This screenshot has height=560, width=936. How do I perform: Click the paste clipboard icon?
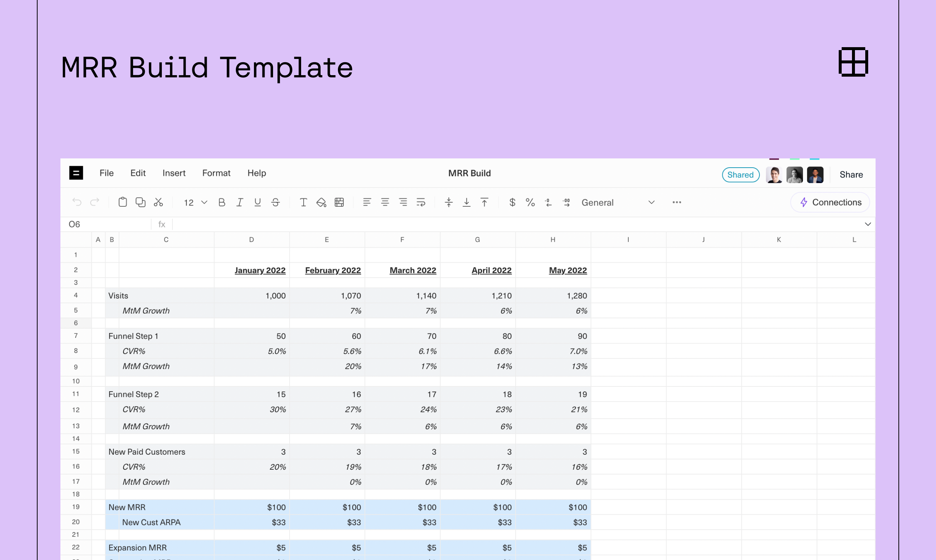click(x=123, y=202)
